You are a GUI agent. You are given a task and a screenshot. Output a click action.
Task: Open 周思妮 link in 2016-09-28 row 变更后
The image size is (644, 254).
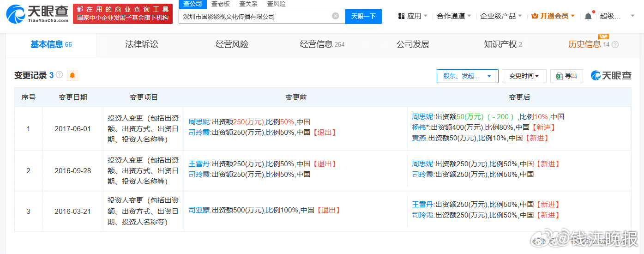[x=423, y=164]
